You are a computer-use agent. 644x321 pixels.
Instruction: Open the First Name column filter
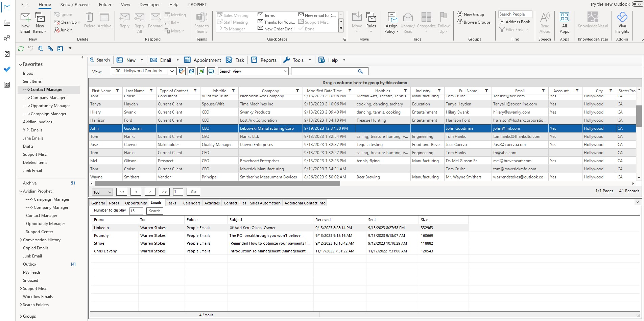click(x=117, y=91)
